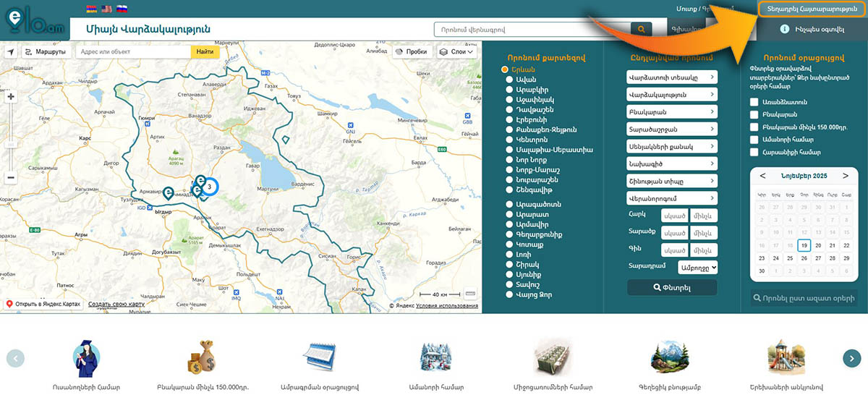
Task: Open the Маршруты routes tool on map
Action: coord(45,52)
